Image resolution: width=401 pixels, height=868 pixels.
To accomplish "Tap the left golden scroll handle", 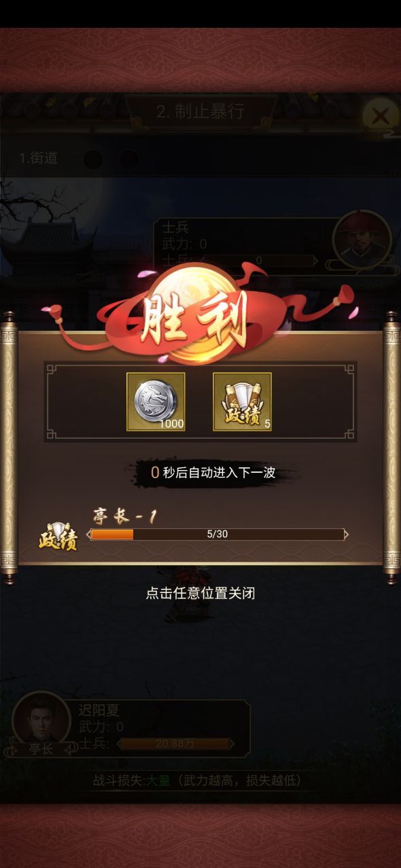I will pos(8,447).
